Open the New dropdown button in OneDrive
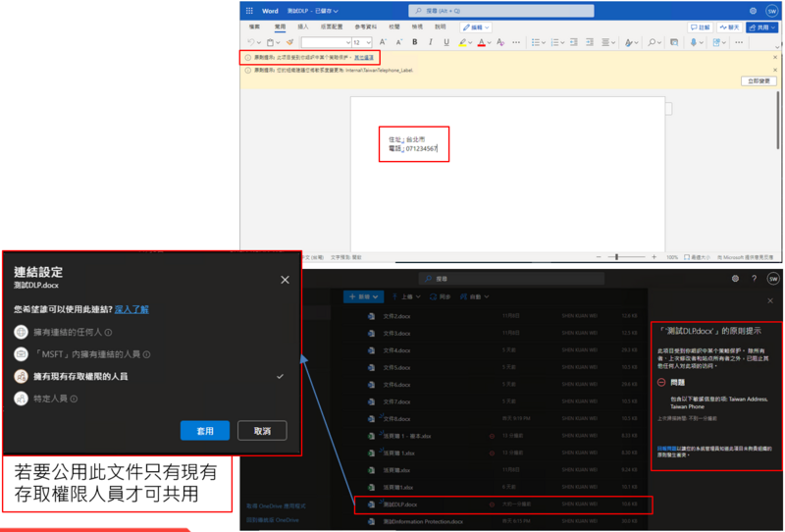785x532 pixels. pyautogui.click(x=363, y=296)
